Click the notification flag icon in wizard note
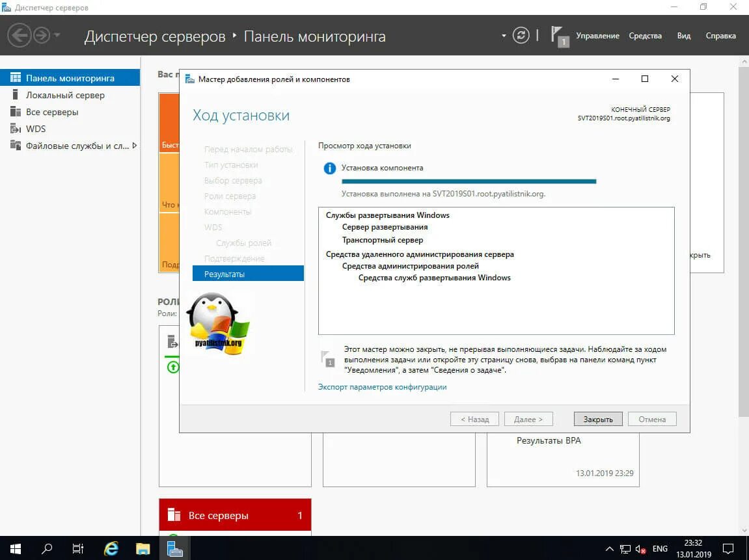This screenshot has width=749, height=560. pos(328,359)
